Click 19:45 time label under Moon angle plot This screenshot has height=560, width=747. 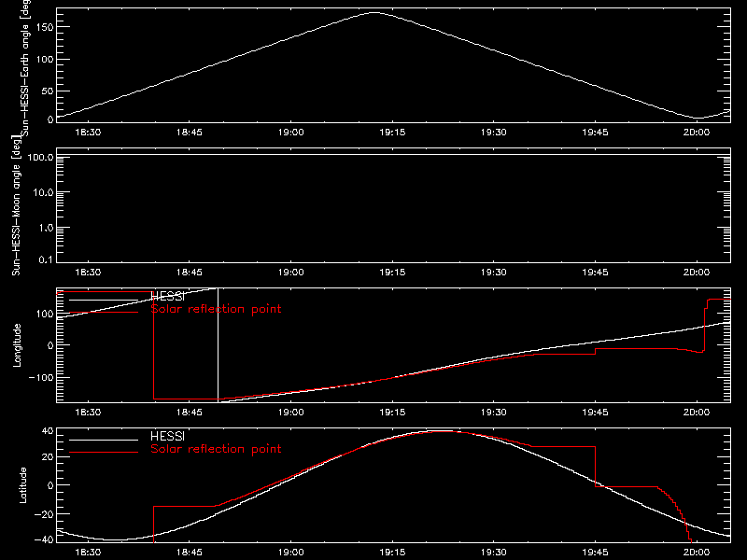pos(596,272)
